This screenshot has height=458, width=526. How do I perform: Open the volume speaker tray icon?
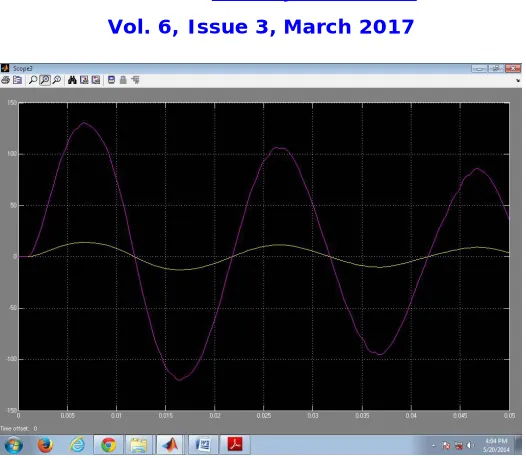click(x=471, y=446)
